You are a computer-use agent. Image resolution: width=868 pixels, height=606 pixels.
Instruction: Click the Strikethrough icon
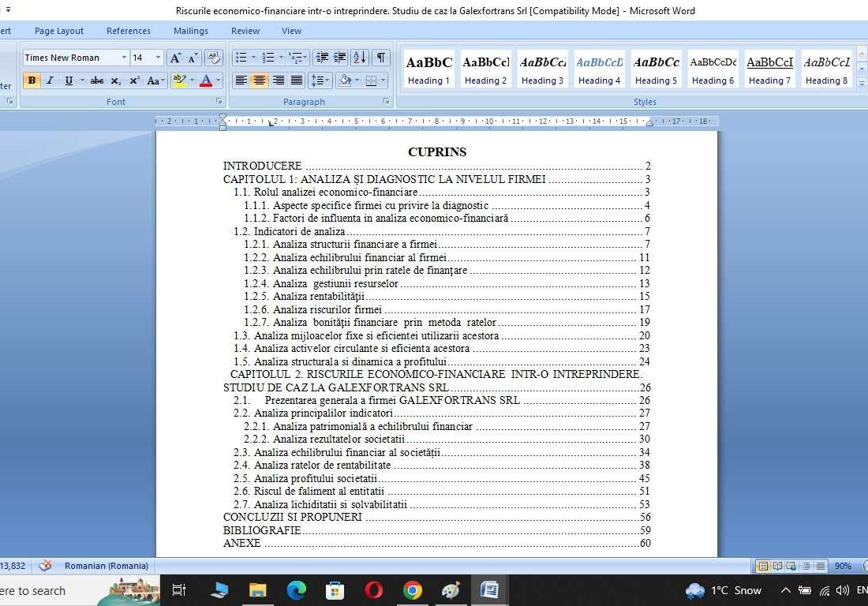(96, 80)
